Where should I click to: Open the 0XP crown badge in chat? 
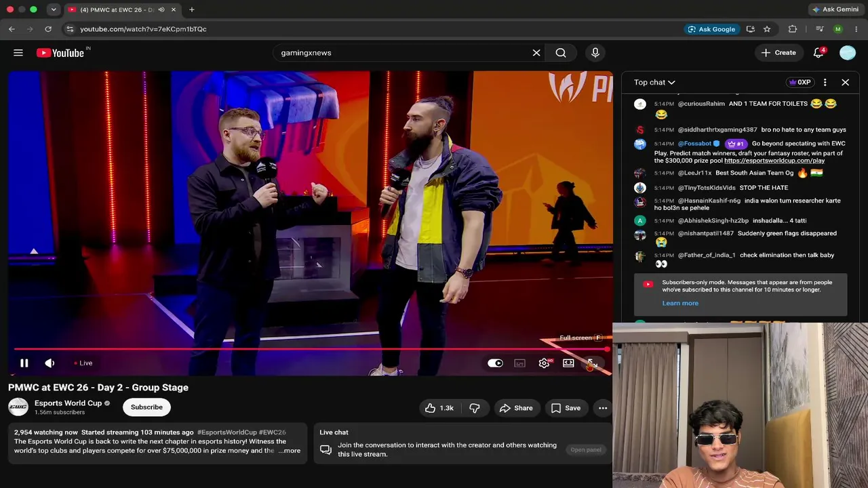click(x=799, y=82)
